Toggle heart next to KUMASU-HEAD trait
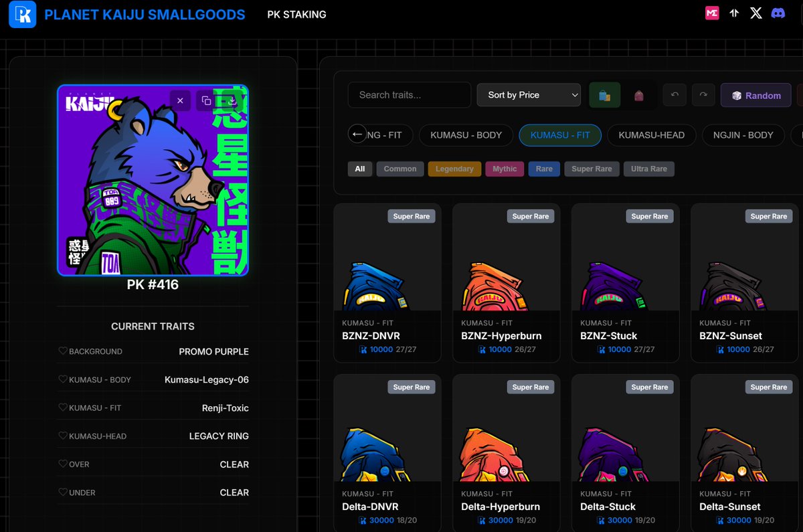Image resolution: width=803 pixels, height=532 pixels. tap(63, 436)
